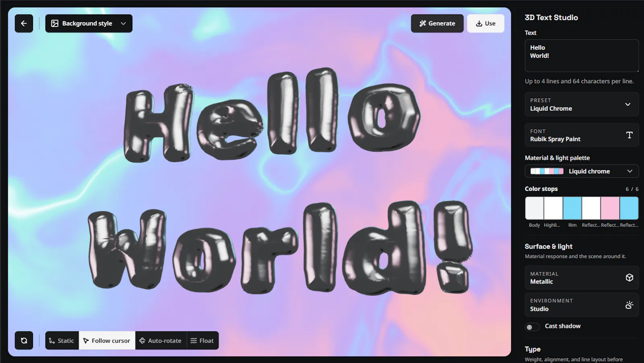Click the Body color stop swatch

tap(535, 208)
